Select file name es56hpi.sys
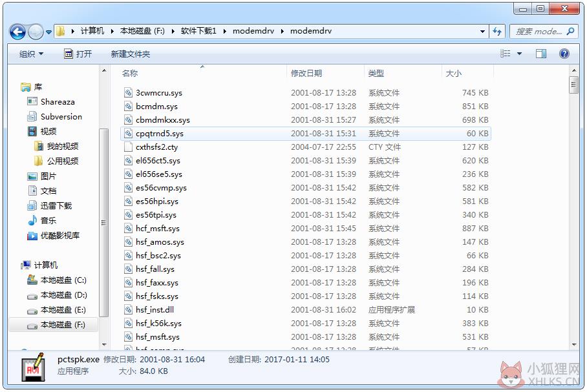This screenshot has height=392, width=587. (x=157, y=201)
